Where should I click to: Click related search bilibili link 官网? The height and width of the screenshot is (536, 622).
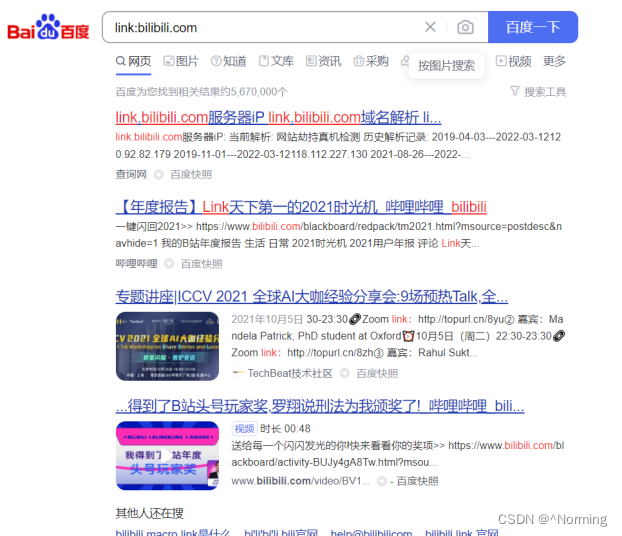[x=461, y=532]
